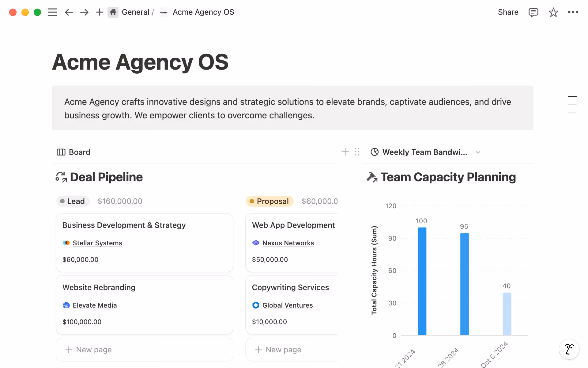Switch to the Board view tab

tap(73, 152)
